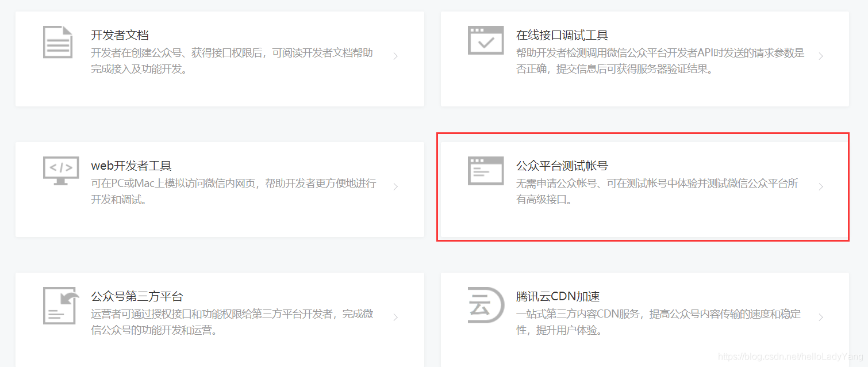Open the 开发者文档 title link
Image resolution: width=868 pixels, height=367 pixels.
point(120,36)
